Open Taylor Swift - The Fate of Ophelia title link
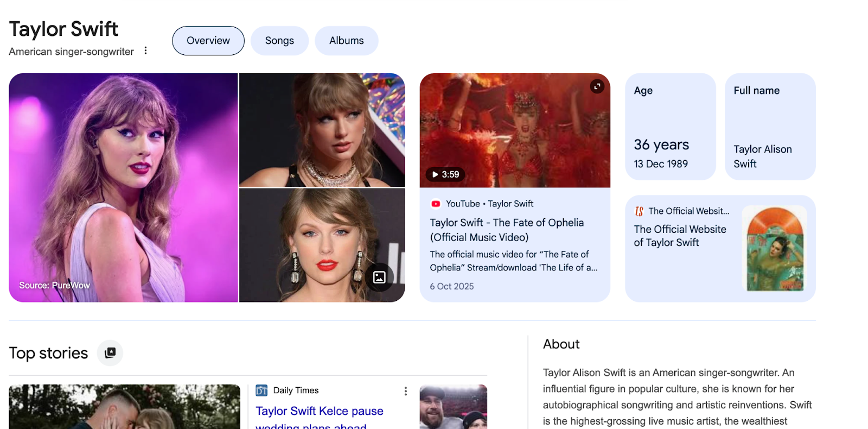Image resolution: width=868 pixels, height=429 pixels. click(x=507, y=230)
